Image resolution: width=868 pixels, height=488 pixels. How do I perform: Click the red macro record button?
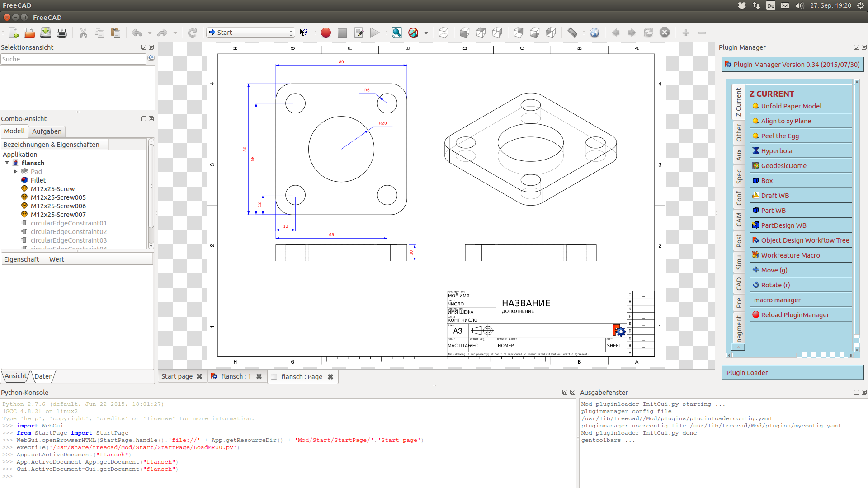(325, 33)
